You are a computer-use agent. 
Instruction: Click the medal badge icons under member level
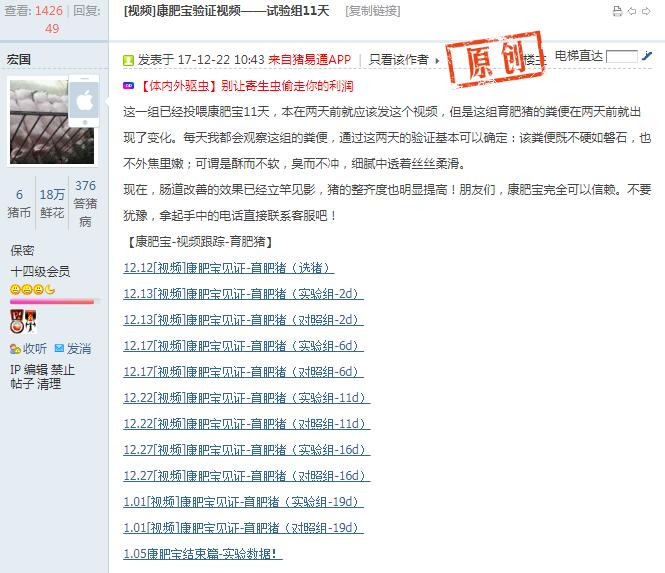click(x=23, y=321)
